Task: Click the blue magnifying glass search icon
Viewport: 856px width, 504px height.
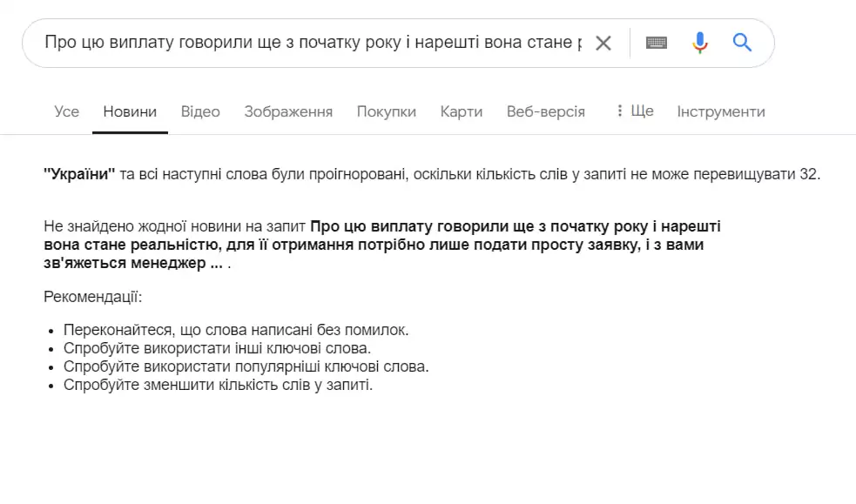Action: [x=742, y=43]
